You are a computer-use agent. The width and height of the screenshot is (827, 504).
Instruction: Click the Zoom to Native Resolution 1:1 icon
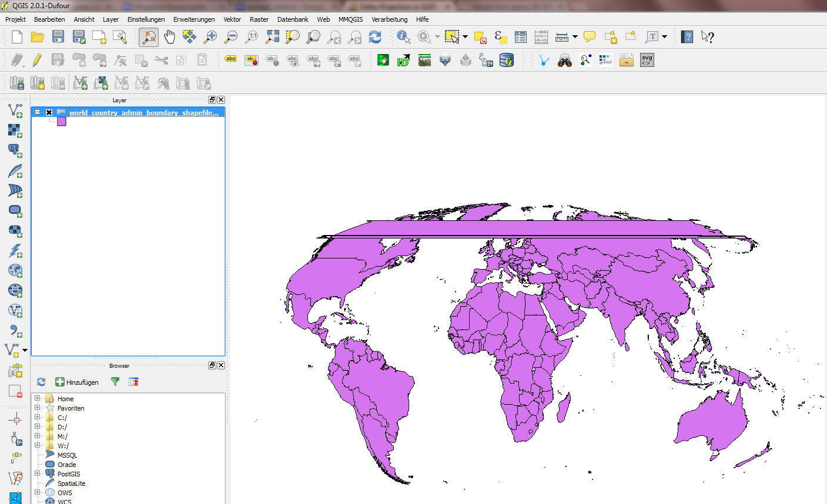(252, 37)
